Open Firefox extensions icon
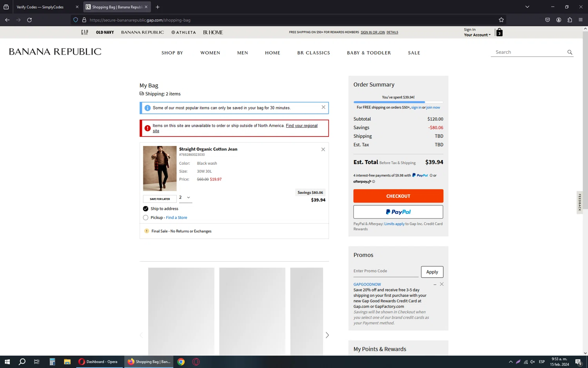Viewport: 588px width, 368px height. (570, 20)
